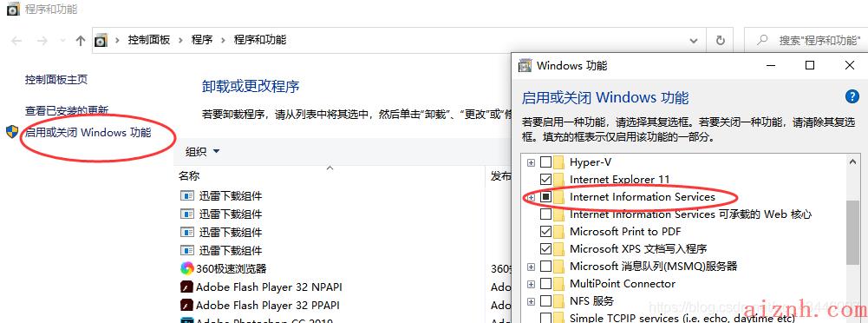
Task: Open the 组织 dropdown menu
Action: click(202, 152)
